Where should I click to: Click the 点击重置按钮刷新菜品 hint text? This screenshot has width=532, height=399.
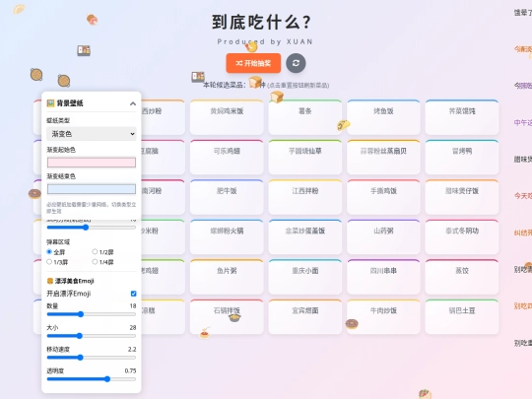299,85
